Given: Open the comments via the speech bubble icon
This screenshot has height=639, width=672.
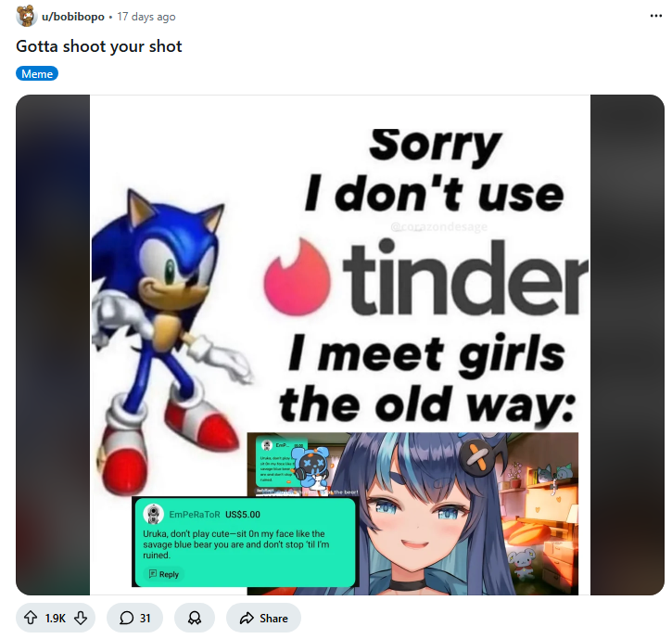Looking at the screenshot, I should pyautogui.click(x=126, y=618).
